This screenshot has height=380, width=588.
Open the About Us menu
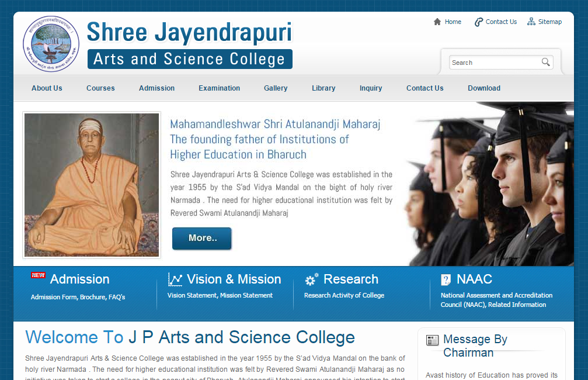47,88
